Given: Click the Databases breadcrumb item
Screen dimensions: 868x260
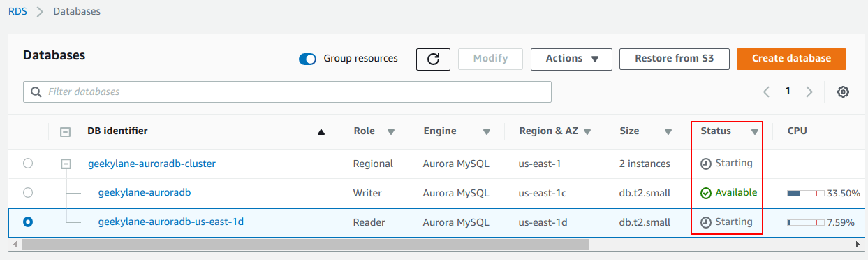Looking at the screenshot, I should 77,11.
